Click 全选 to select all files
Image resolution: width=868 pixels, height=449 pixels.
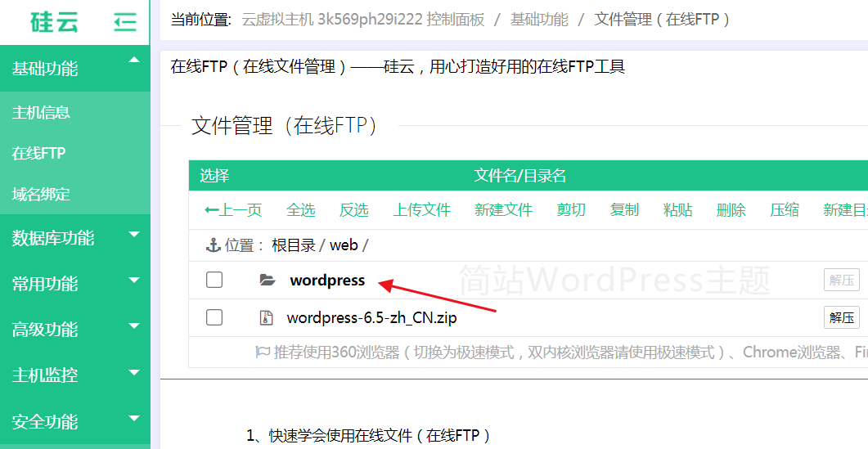click(300, 210)
